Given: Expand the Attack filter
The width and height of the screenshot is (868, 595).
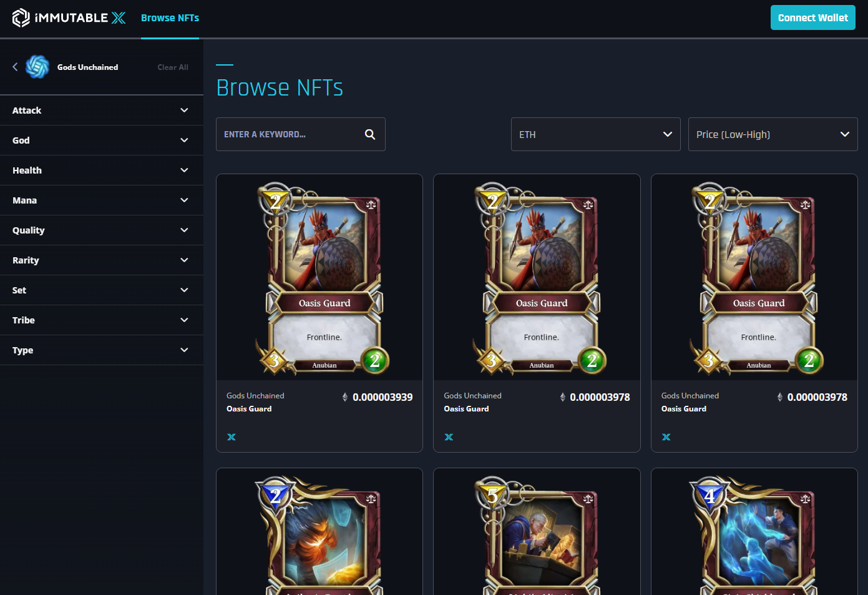Looking at the screenshot, I should point(102,111).
